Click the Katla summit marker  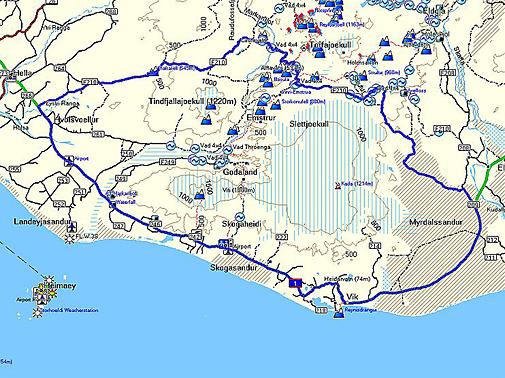(337, 185)
